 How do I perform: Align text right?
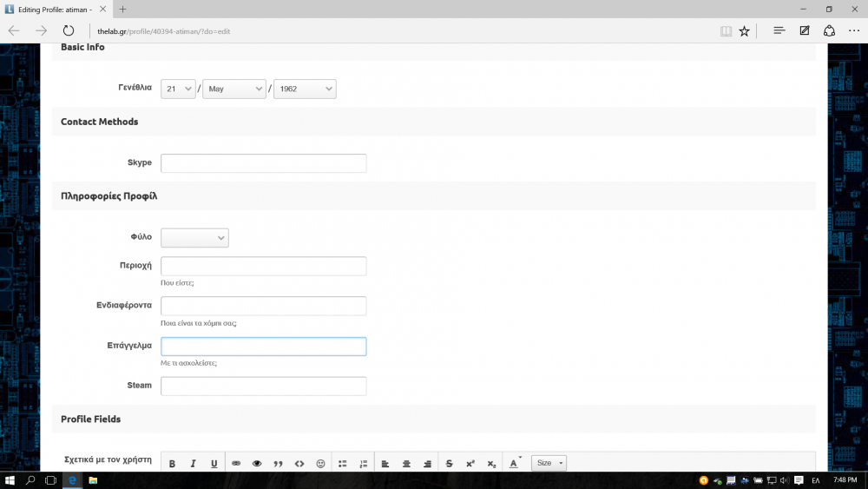(x=427, y=464)
